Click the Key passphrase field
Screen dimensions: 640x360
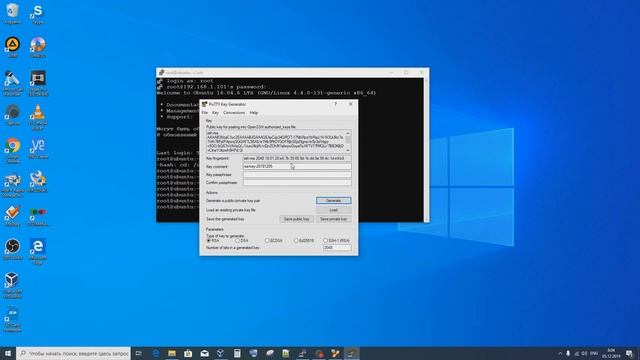297,175
